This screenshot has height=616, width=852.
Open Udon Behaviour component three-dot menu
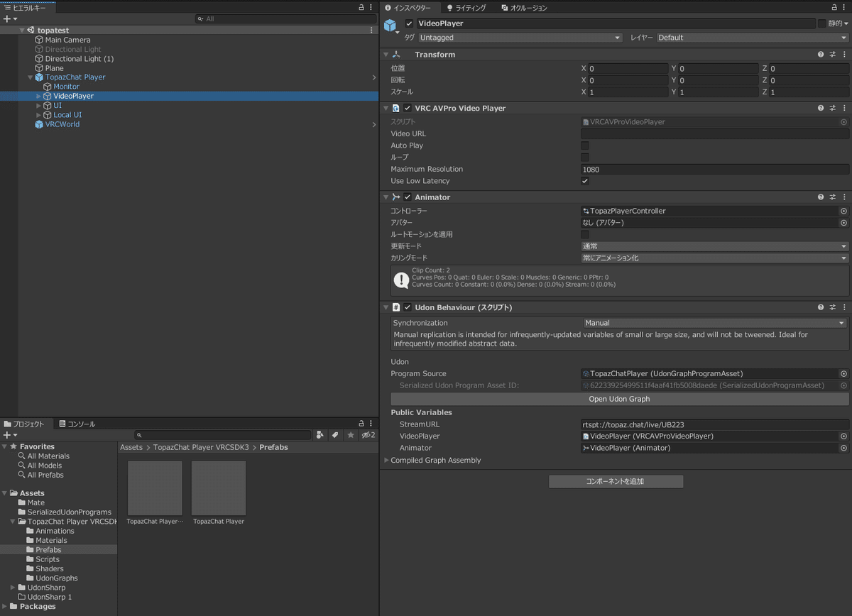coord(843,307)
